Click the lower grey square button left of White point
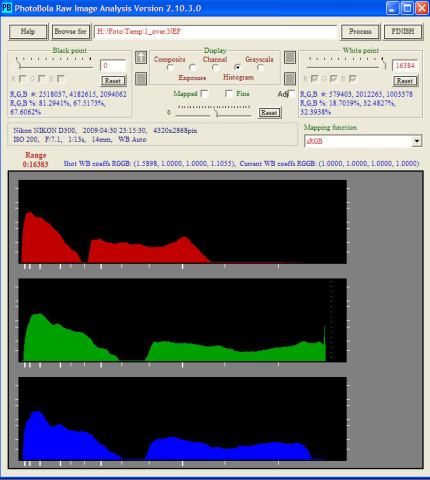This screenshot has height=480, width=430. click(x=290, y=79)
